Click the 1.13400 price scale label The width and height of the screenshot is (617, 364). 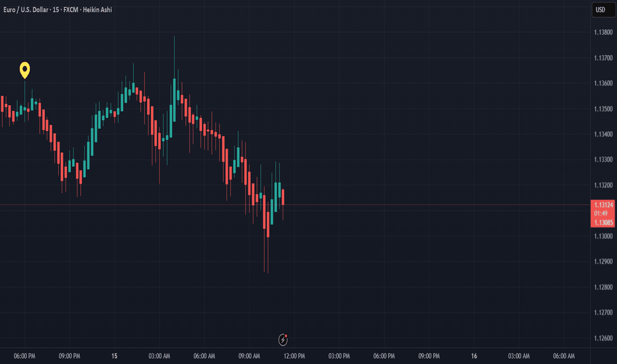(x=603, y=134)
